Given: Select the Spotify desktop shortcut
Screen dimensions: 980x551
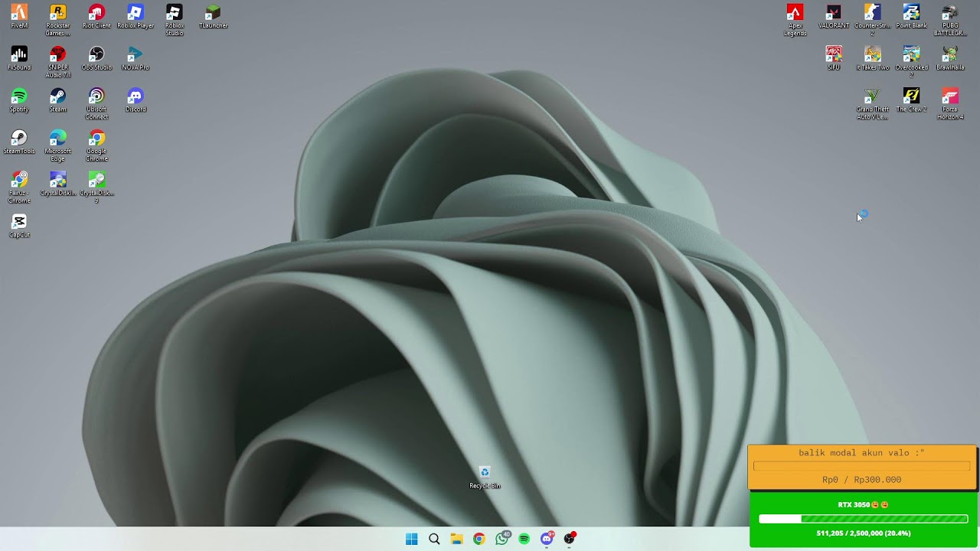Looking at the screenshot, I should click(x=19, y=100).
